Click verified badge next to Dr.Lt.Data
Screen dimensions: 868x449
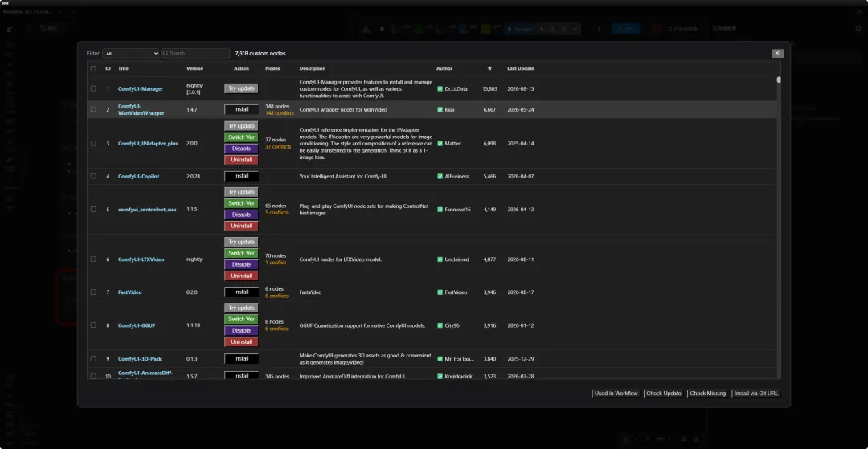tap(440, 88)
